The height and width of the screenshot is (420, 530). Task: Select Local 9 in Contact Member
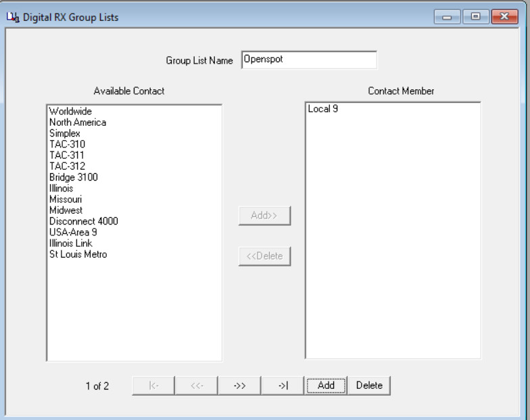click(323, 108)
